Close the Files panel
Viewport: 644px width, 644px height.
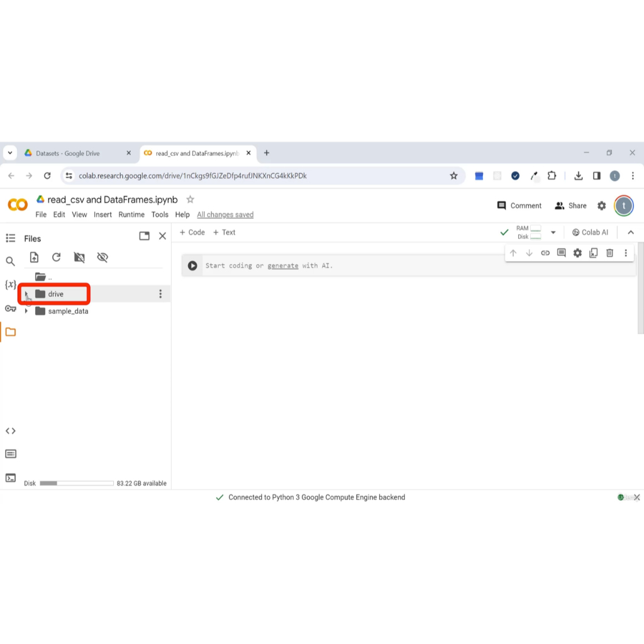pyautogui.click(x=163, y=236)
